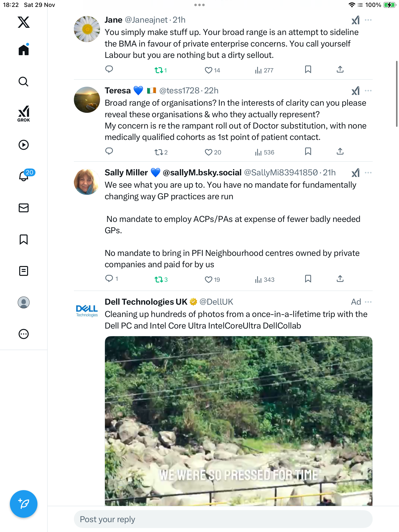Open Bookmarks from the sidebar
The image size is (399, 532).
[24, 239]
